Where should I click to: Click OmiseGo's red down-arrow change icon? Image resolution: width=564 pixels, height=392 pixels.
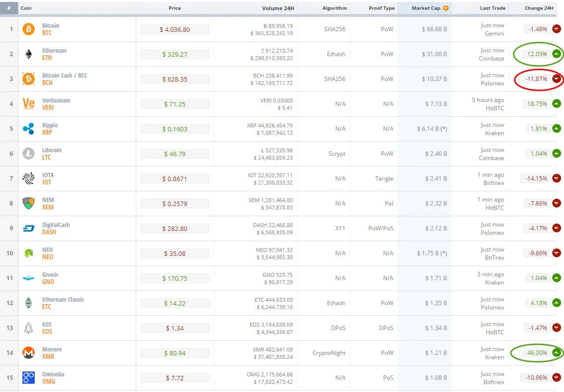pos(557,378)
